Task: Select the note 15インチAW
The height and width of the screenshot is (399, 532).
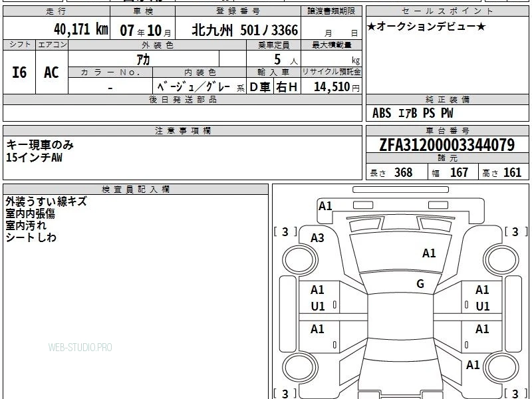Action: 34,158
